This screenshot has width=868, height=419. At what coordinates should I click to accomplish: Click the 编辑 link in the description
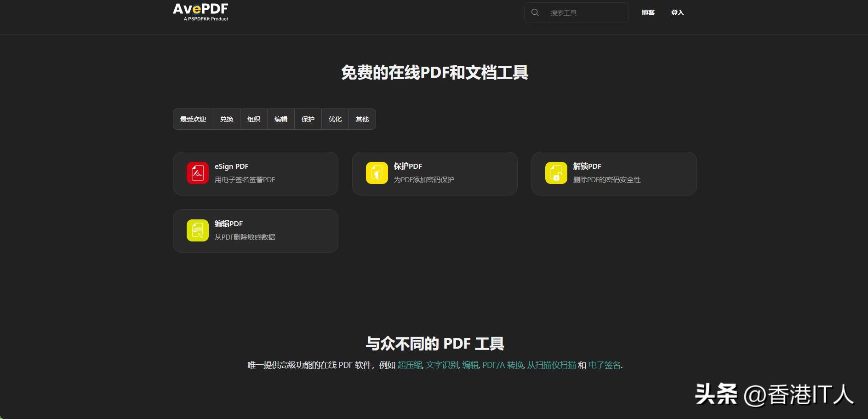[x=470, y=365]
